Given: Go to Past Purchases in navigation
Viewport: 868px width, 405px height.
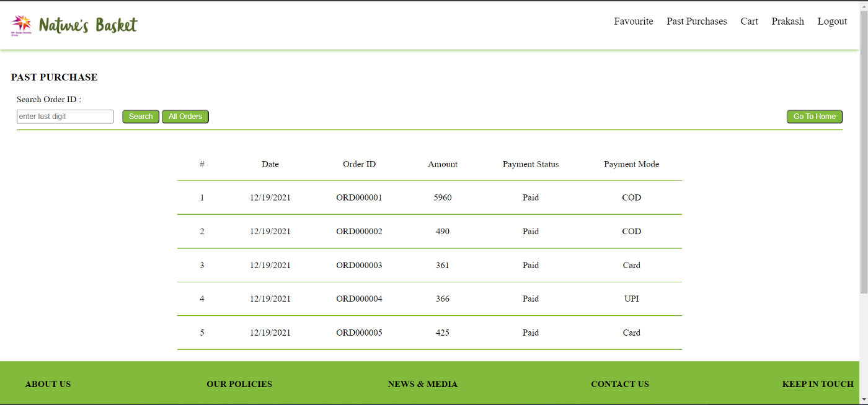Looking at the screenshot, I should point(696,21).
